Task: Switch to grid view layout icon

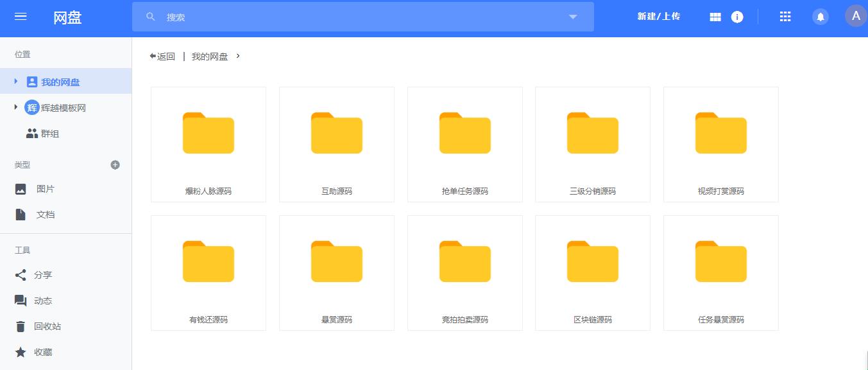Action: [x=715, y=17]
